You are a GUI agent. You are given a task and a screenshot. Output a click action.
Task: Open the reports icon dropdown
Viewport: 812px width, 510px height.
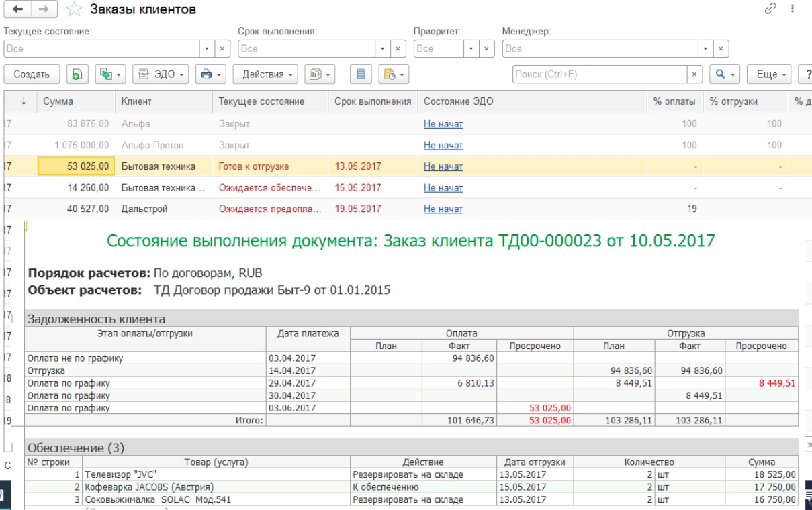(x=320, y=74)
